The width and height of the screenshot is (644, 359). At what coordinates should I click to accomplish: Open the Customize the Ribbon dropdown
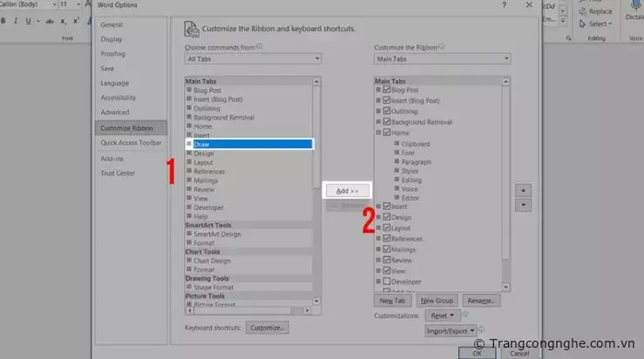click(x=442, y=59)
